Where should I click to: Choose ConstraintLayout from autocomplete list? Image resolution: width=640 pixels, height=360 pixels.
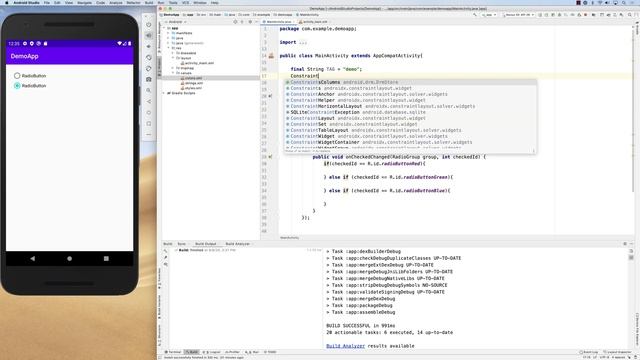(410, 118)
